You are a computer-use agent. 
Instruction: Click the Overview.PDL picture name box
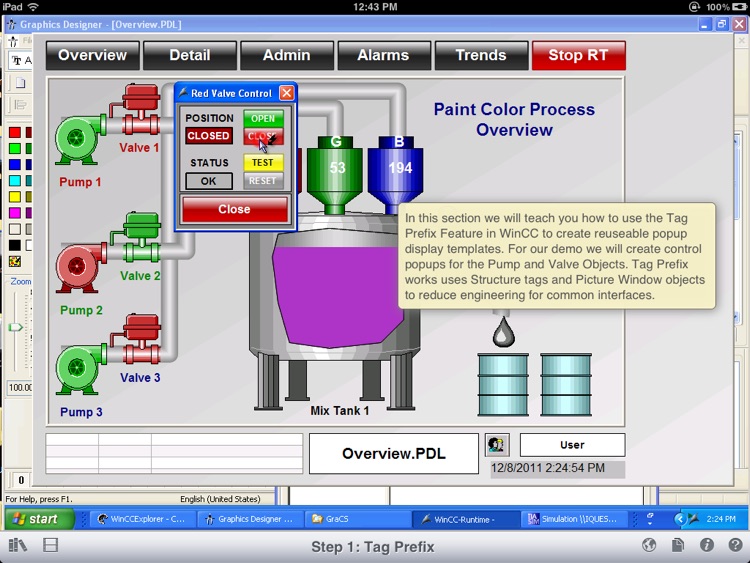[x=394, y=453]
